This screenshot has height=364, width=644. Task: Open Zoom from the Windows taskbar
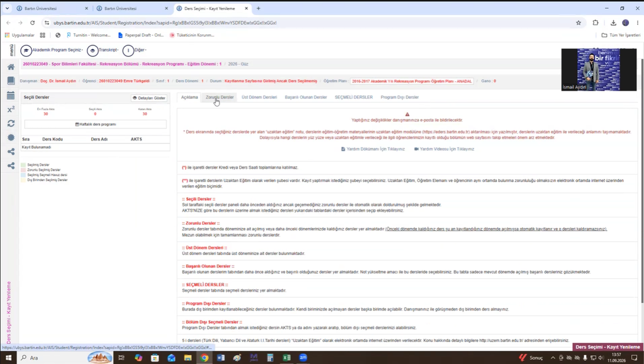click(x=303, y=358)
